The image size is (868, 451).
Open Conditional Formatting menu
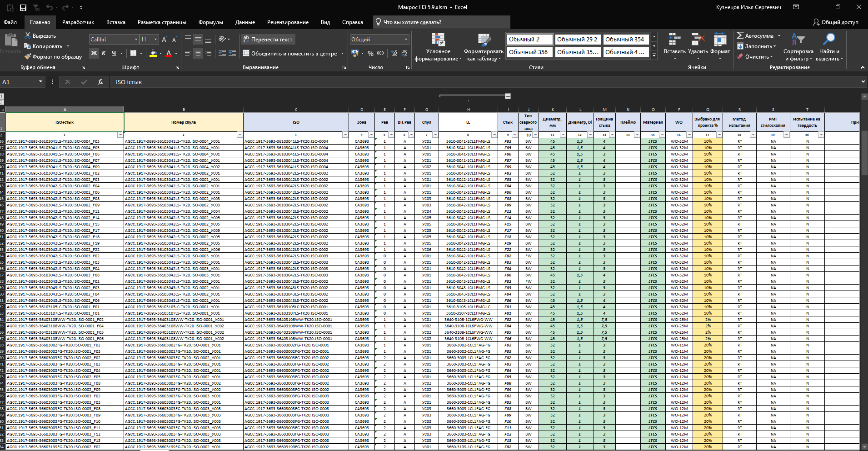(x=438, y=47)
